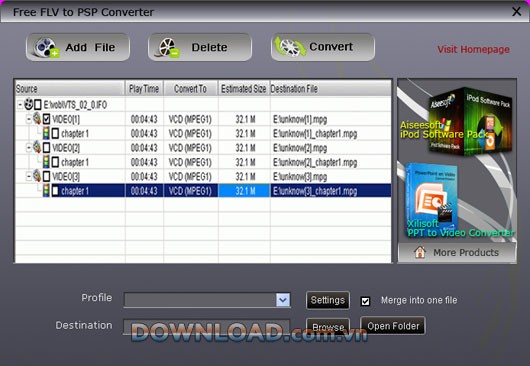
Task: Open the Visit Homepage link
Action: coord(473,49)
